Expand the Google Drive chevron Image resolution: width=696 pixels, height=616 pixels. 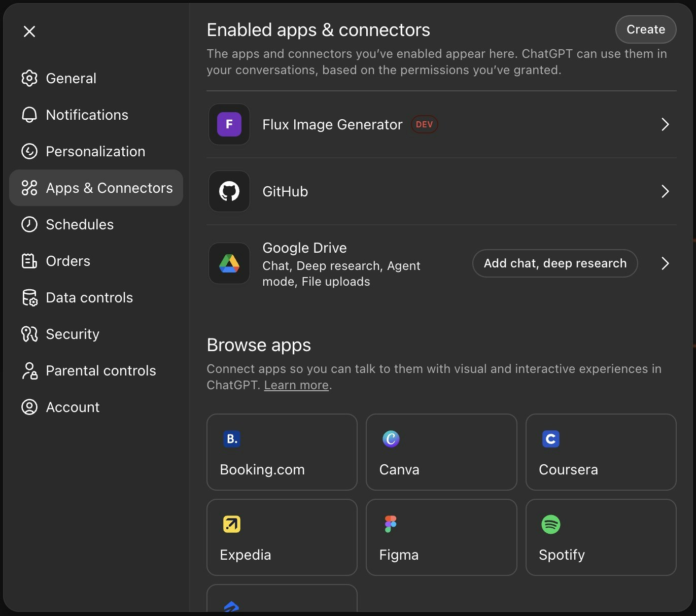tap(665, 263)
